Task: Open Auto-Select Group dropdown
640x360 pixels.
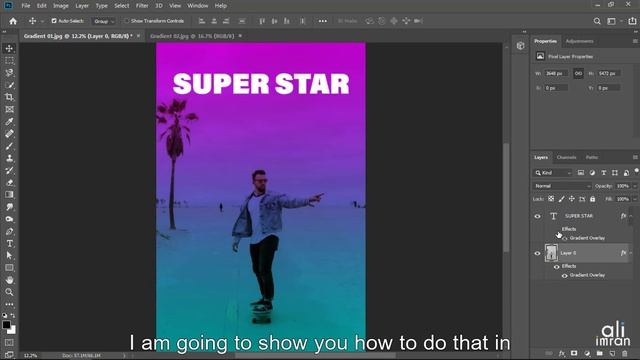Action: [104, 21]
